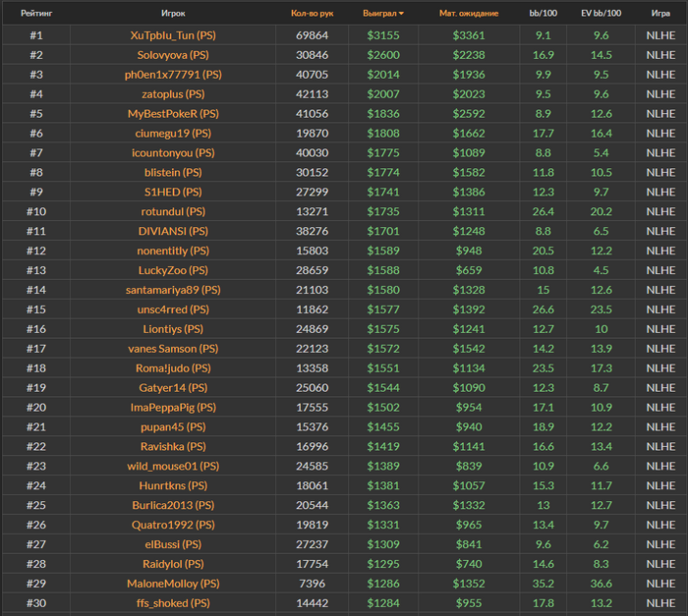Open Solovyova (PS) player link
This screenshot has width=688, height=616.
click(x=173, y=55)
